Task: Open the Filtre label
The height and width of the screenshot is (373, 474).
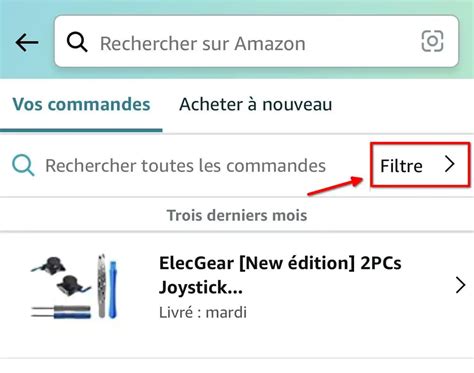Action: (x=401, y=166)
